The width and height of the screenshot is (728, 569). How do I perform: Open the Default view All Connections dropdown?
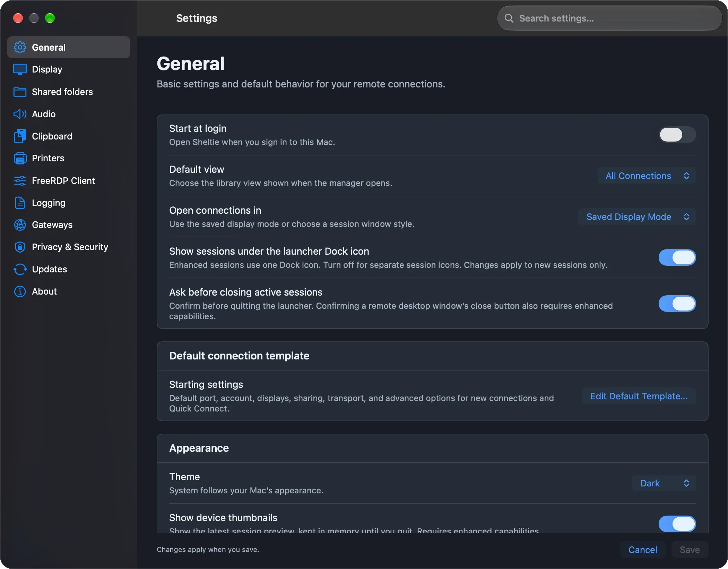click(x=647, y=176)
